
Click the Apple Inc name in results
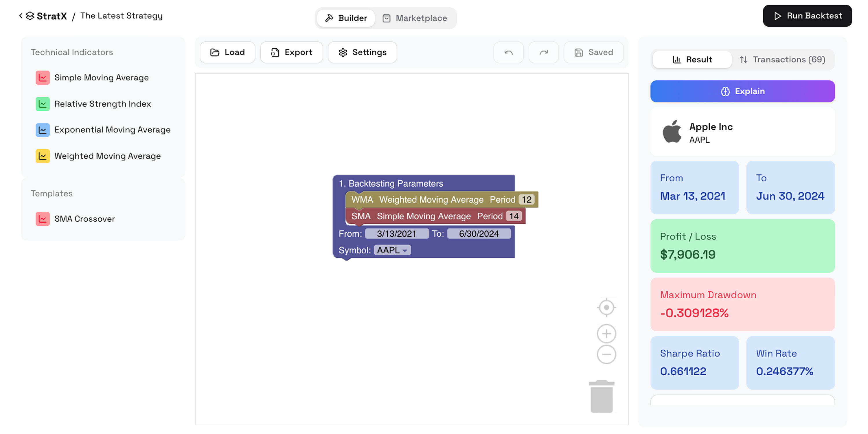(711, 127)
